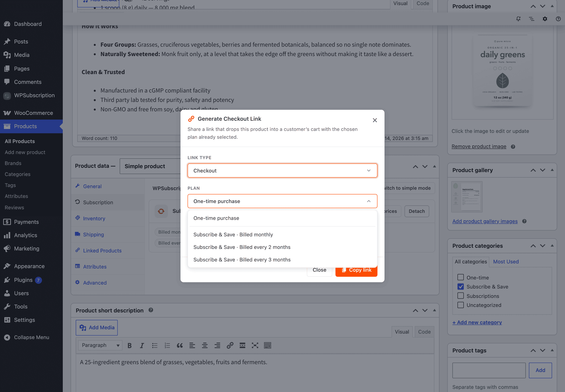Select Subscribe & Save Billed every 2 months
This screenshot has width=565, height=392.
click(x=282, y=247)
